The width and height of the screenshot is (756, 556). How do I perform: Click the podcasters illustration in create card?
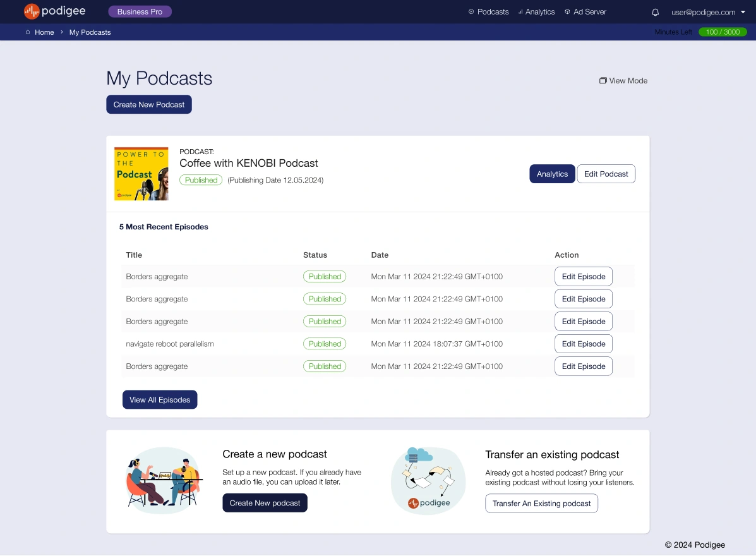[x=164, y=480]
